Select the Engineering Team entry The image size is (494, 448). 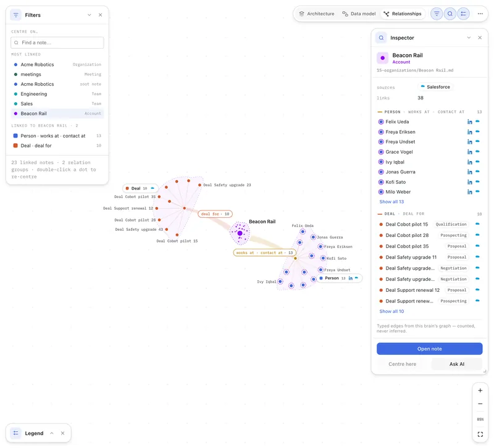coord(57,94)
